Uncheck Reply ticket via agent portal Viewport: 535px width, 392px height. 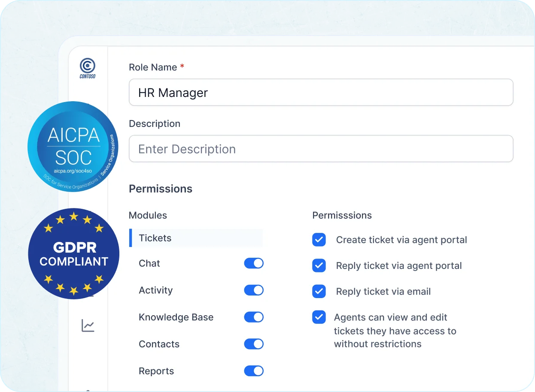(x=319, y=265)
